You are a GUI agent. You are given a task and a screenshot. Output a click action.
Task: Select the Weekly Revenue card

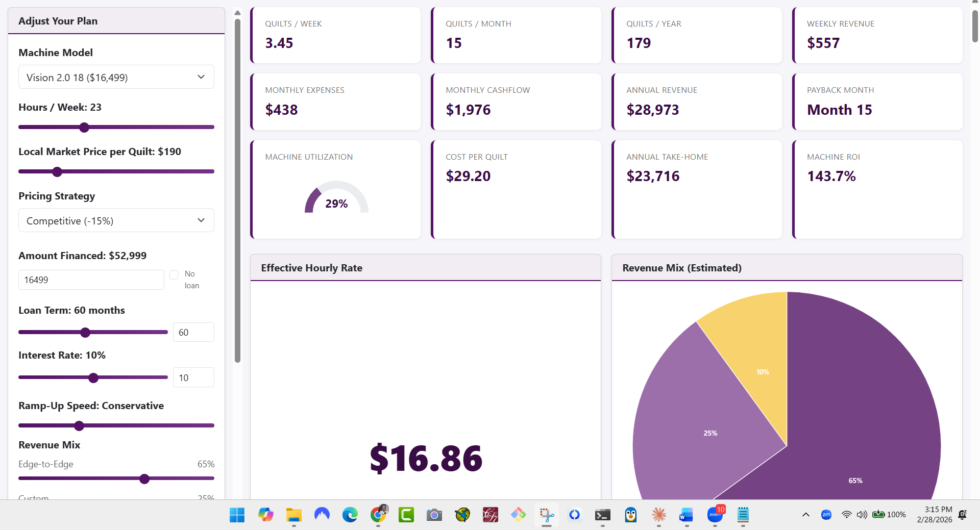pos(877,35)
